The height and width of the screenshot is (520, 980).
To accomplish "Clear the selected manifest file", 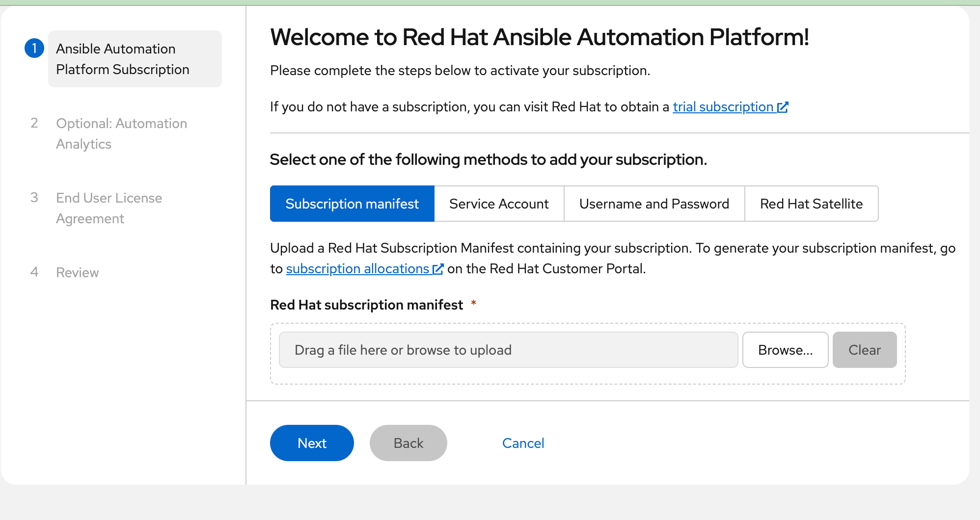I will point(865,350).
